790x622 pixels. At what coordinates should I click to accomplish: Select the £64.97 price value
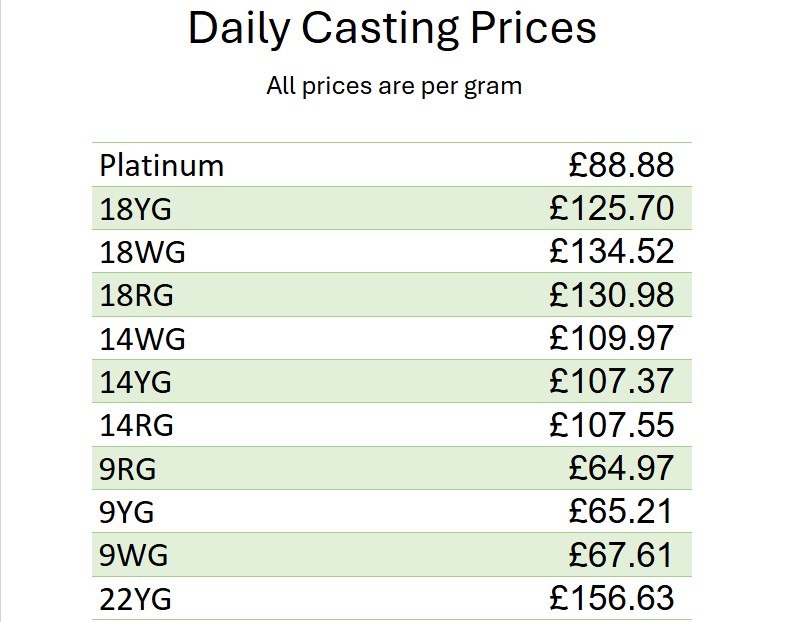point(620,468)
